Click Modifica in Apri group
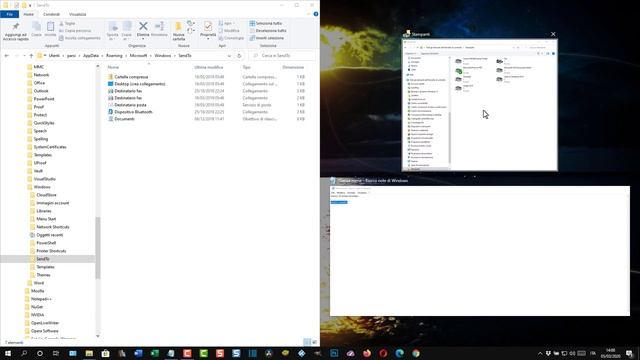 229,31
